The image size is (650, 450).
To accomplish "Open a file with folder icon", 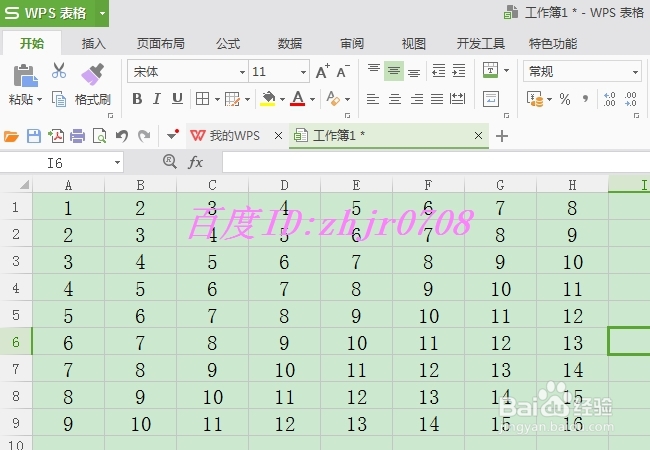I will (x=11, y=136).
